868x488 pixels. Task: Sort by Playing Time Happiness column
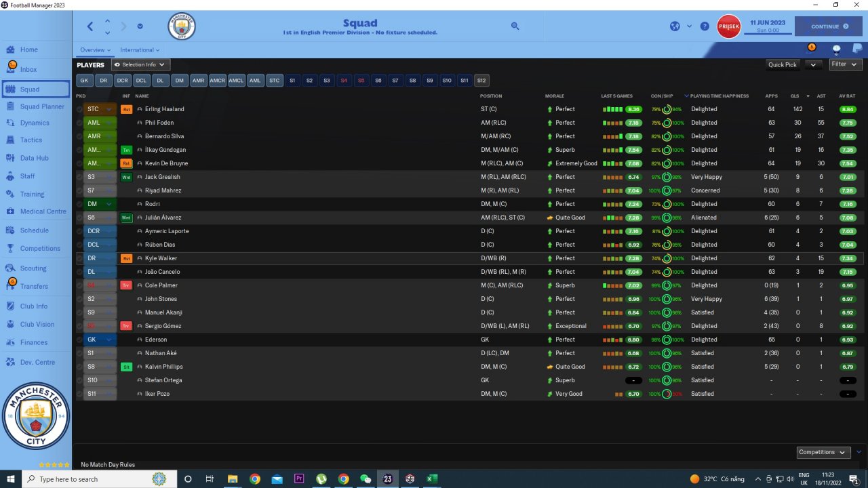719,96
